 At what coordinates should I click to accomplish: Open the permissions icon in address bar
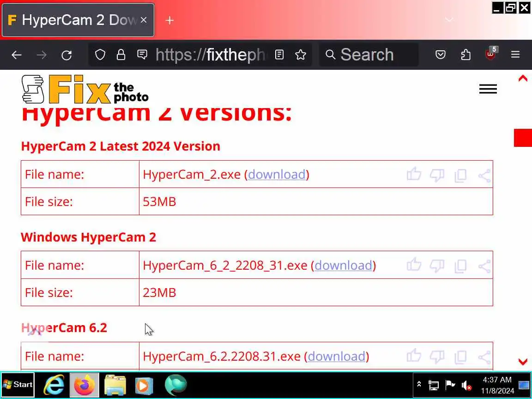point(142,54)
